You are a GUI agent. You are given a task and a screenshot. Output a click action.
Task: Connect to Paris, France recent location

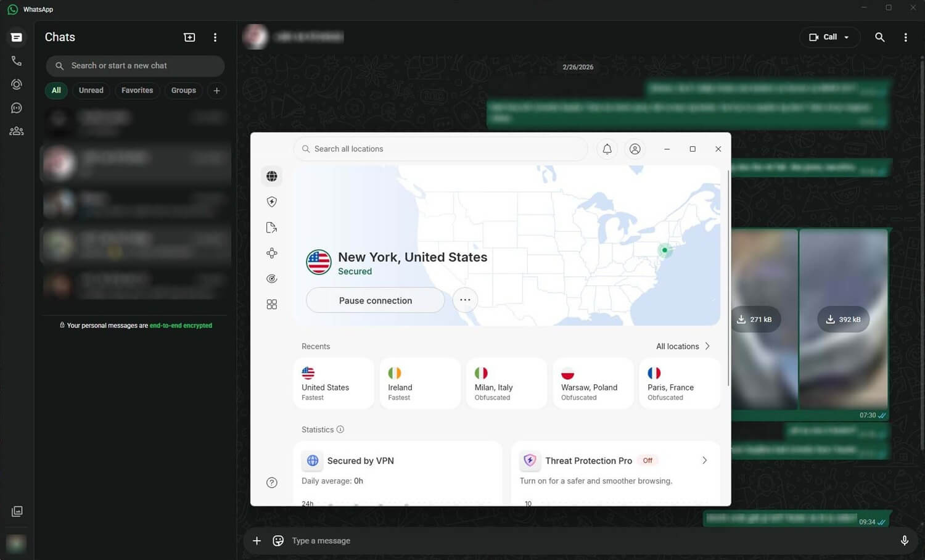[680, 384]
